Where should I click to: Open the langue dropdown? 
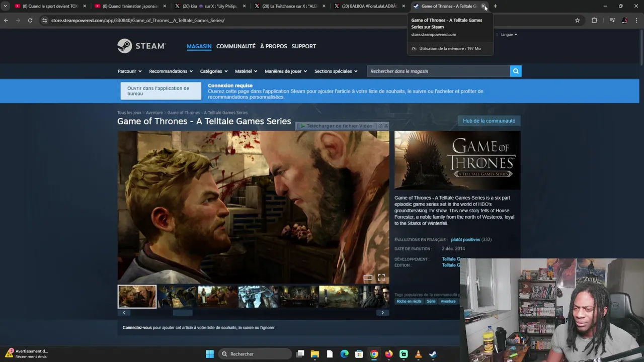[x=509, y=34]
